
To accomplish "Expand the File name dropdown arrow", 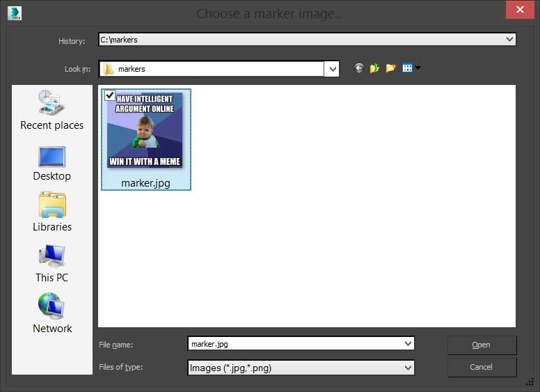I will (x=408, y=343).
